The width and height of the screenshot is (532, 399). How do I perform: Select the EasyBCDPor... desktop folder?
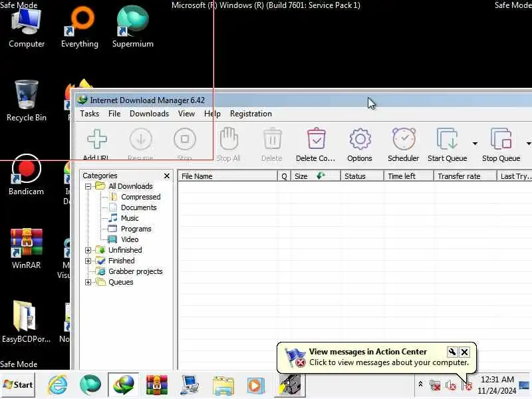26,323
